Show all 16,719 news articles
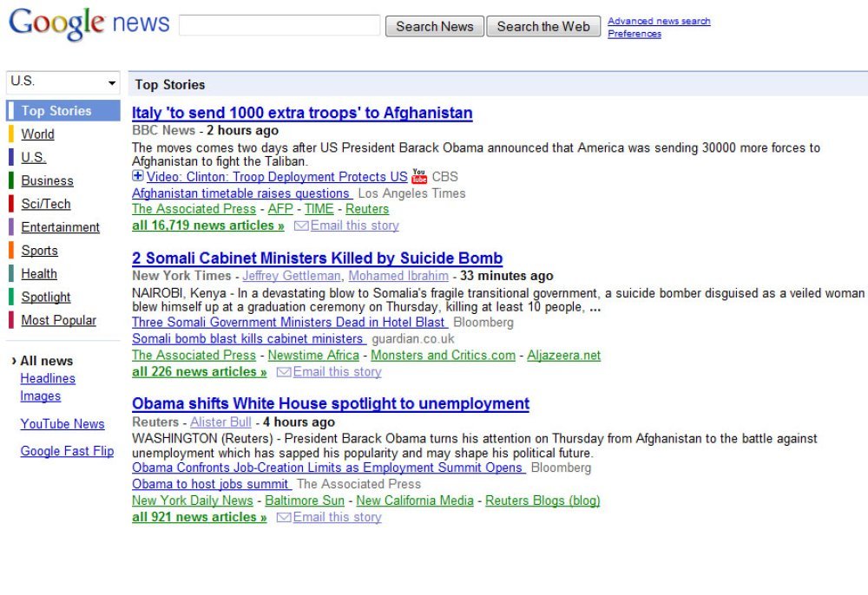This screenshot has width=868, height=595. (208, 226)
